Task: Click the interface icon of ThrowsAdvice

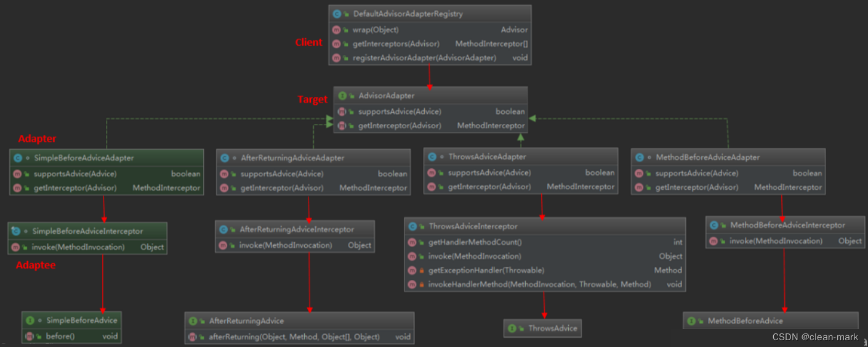Action: tap(512, 329)
